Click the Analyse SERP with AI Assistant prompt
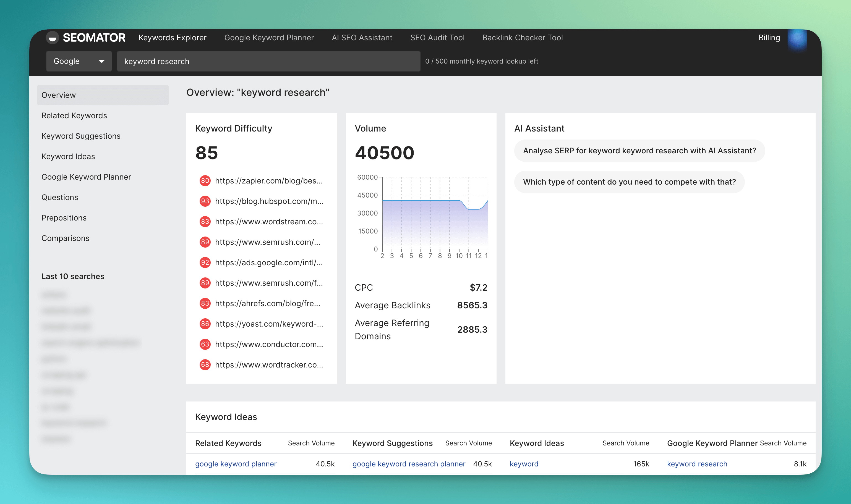 (x=639, y=151)
